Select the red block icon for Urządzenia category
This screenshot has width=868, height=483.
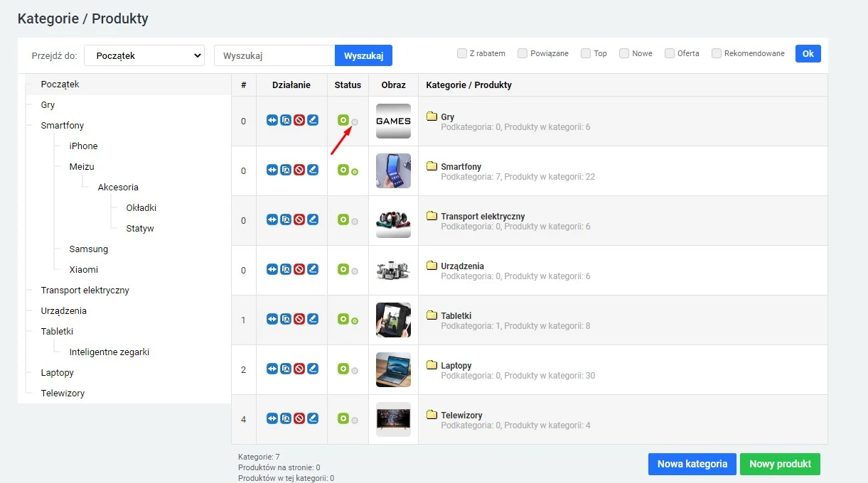[x=299, y=269]
